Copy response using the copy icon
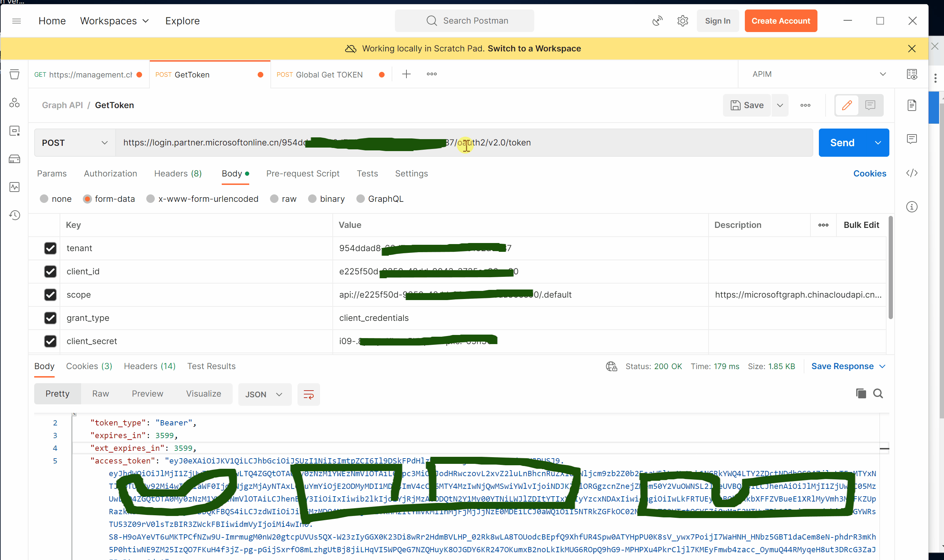The image size is (944, 560). (x=860, y=394)
